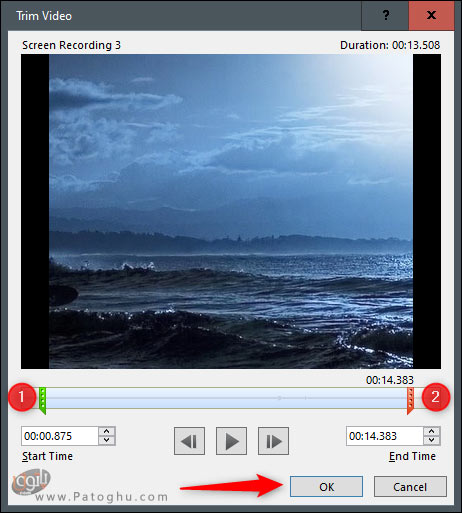Click the red circle numbered 2
The height and width of the screenshot is (513, 462).
click(435, 397)
